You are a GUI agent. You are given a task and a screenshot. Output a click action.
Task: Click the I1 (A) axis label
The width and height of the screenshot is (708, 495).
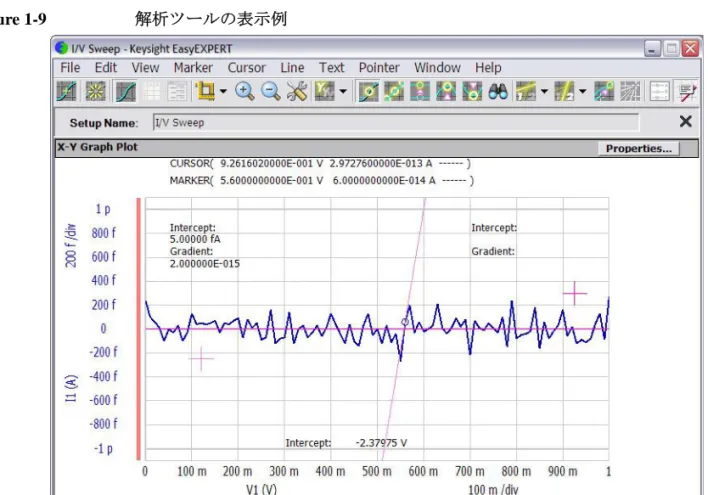coord(71,388)
